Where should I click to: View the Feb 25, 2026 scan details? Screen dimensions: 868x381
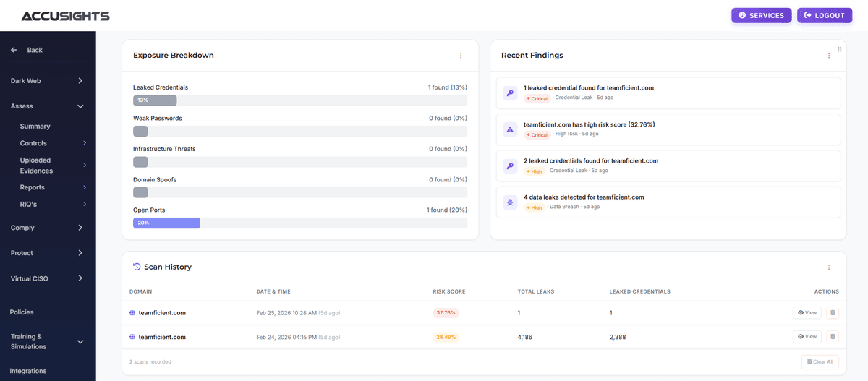[x=807, y=313]
